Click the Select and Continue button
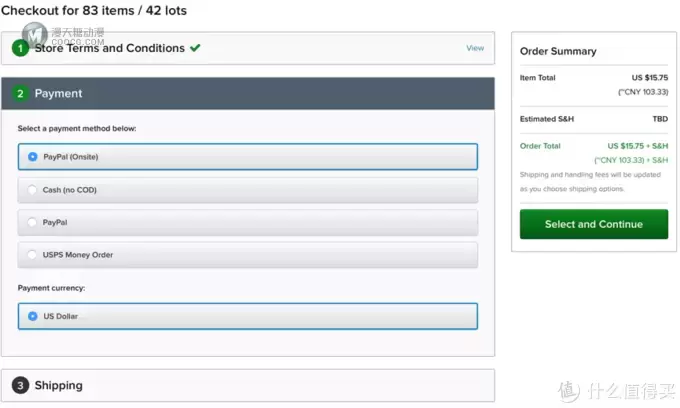Viewport: 680px width, 408px height. (x=594, y=224)
